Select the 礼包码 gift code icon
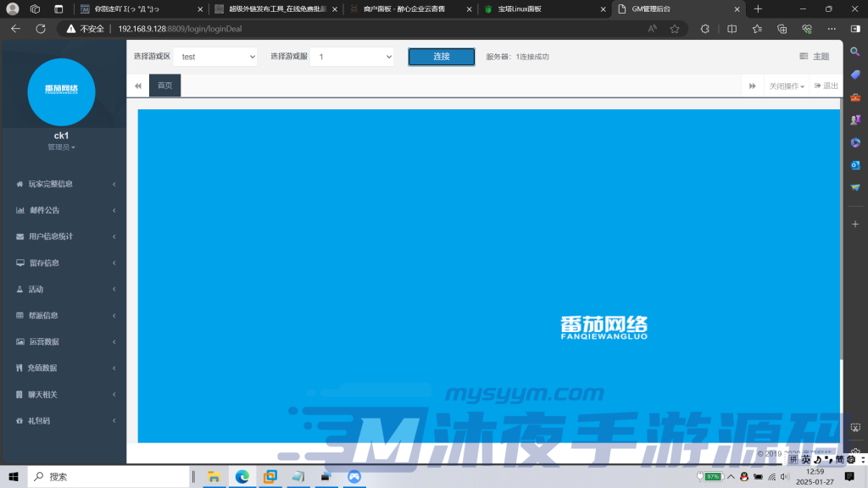 pyautogui.click(x=19, y=420)
